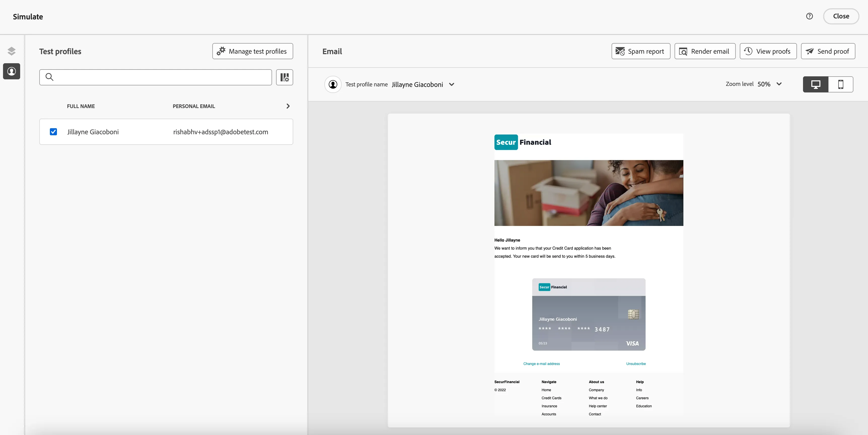Sort by PERSONAL EMAIL column header
Viewport: 868px width, 435px height.
click(194, 106)
